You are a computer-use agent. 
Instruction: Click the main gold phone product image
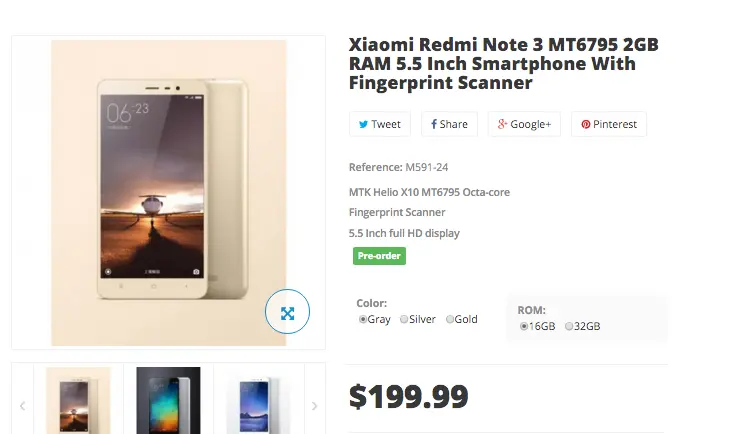tap(169, 193)
